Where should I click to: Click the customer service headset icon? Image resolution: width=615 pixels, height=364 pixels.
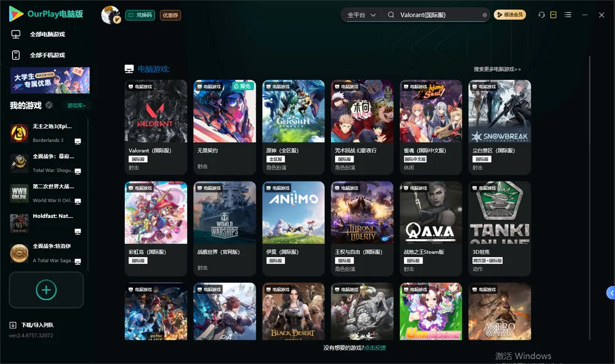point(541,15)
